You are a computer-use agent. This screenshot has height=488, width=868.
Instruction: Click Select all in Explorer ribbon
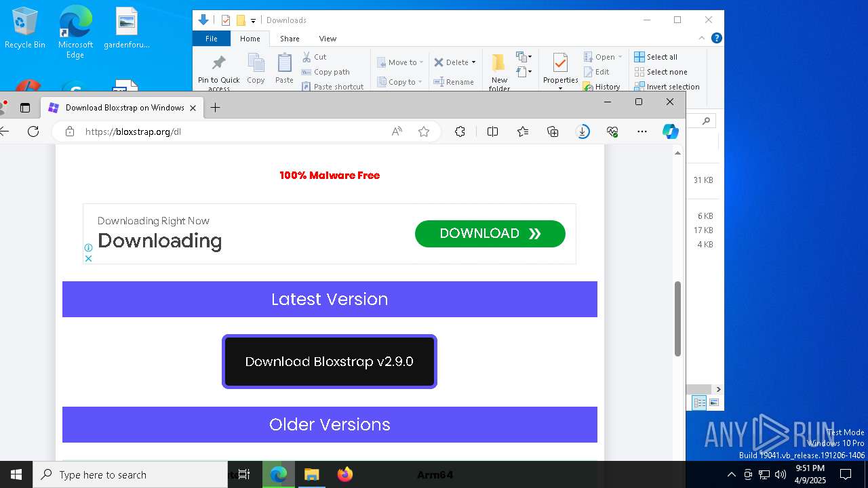coord(656,57)
